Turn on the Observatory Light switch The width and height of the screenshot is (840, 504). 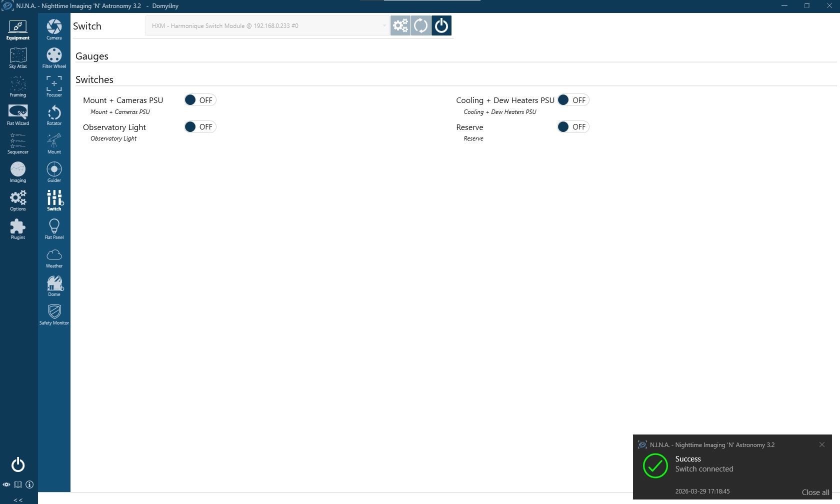coord(200,127)
